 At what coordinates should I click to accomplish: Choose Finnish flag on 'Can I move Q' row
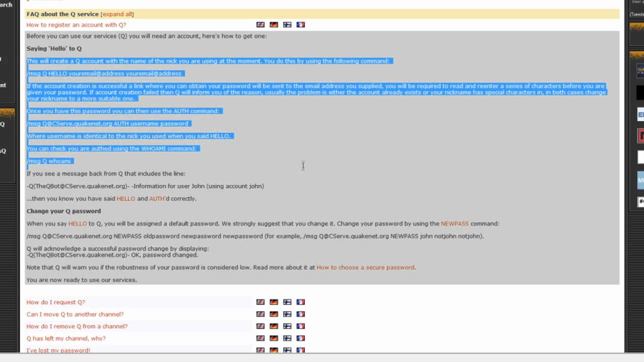(x=287, y=314)
